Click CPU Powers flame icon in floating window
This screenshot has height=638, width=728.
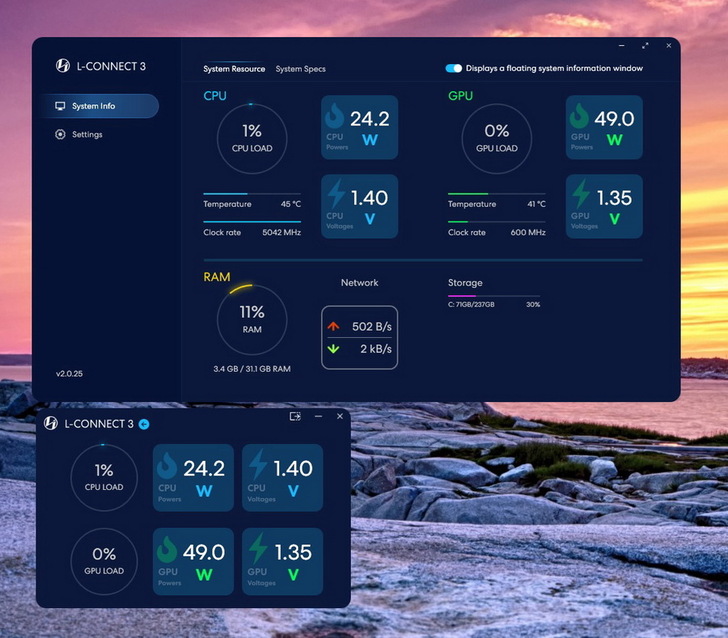pos(167,465)
